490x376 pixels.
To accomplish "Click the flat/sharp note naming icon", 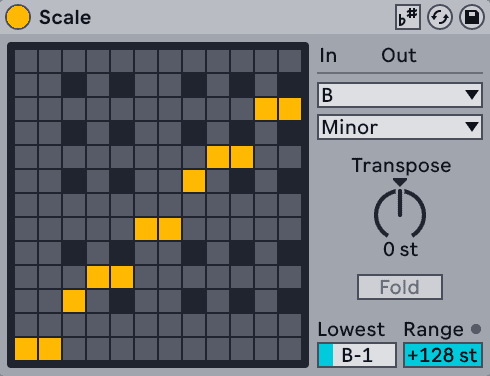I will point(408,17).
